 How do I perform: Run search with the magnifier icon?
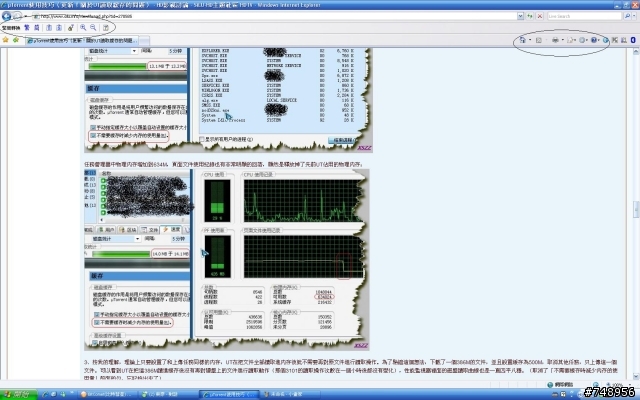pyautogui.click(x=627, y=16)
